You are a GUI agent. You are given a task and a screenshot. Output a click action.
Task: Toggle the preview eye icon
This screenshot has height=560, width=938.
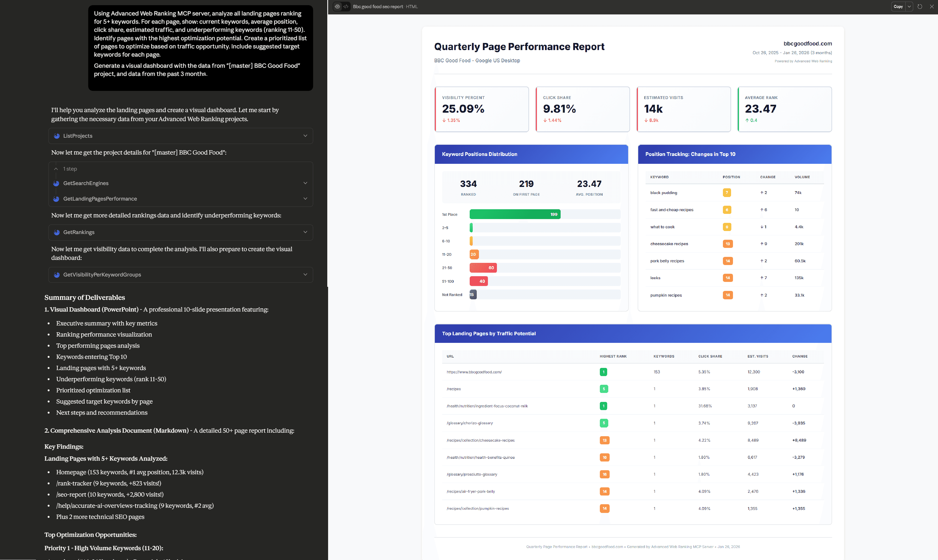[x=337, y=7]
